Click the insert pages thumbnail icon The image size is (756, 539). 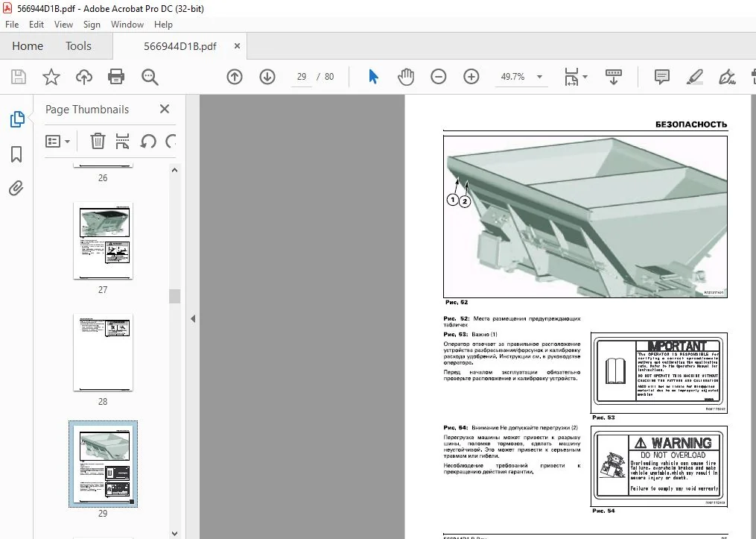(122, 142)
